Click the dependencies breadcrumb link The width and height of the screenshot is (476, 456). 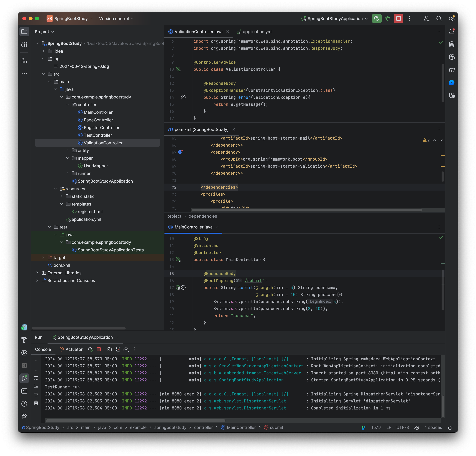click(203, 216)
